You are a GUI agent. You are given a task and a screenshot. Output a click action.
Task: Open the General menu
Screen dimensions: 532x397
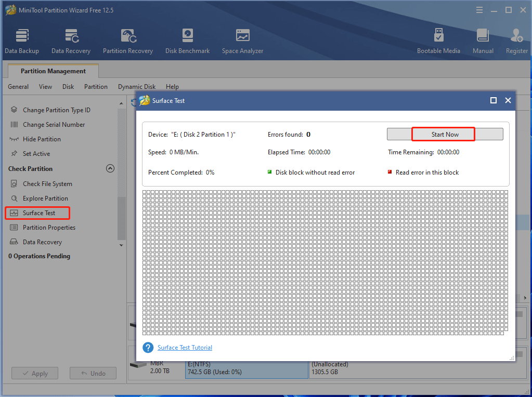[18, 86]
